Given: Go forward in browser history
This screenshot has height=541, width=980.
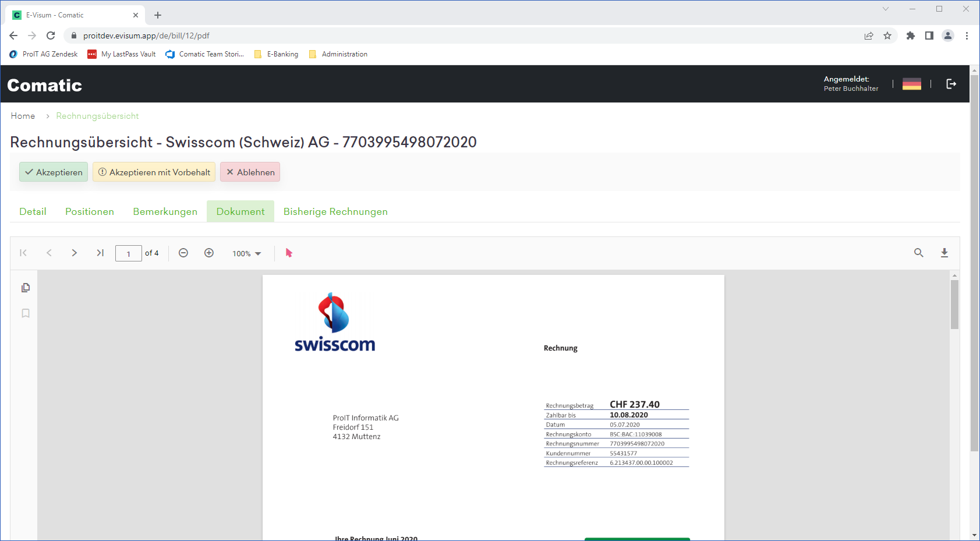Looking at the screenshot, I should [x=32, y=36].
